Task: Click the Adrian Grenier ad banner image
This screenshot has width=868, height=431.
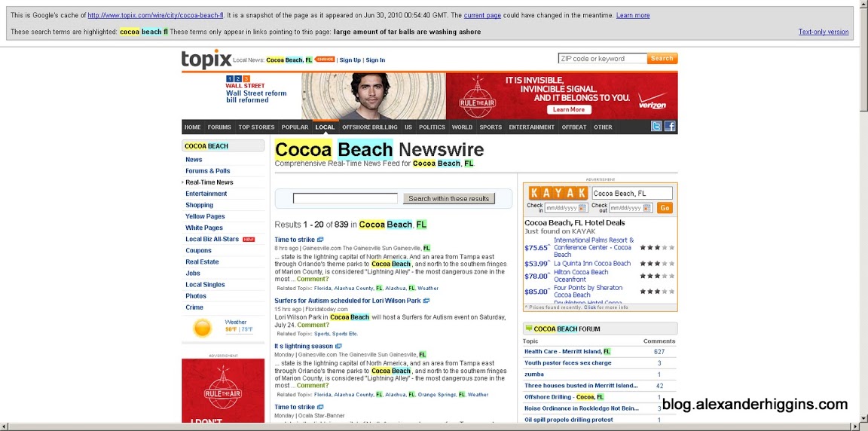Action: [374, 96]
